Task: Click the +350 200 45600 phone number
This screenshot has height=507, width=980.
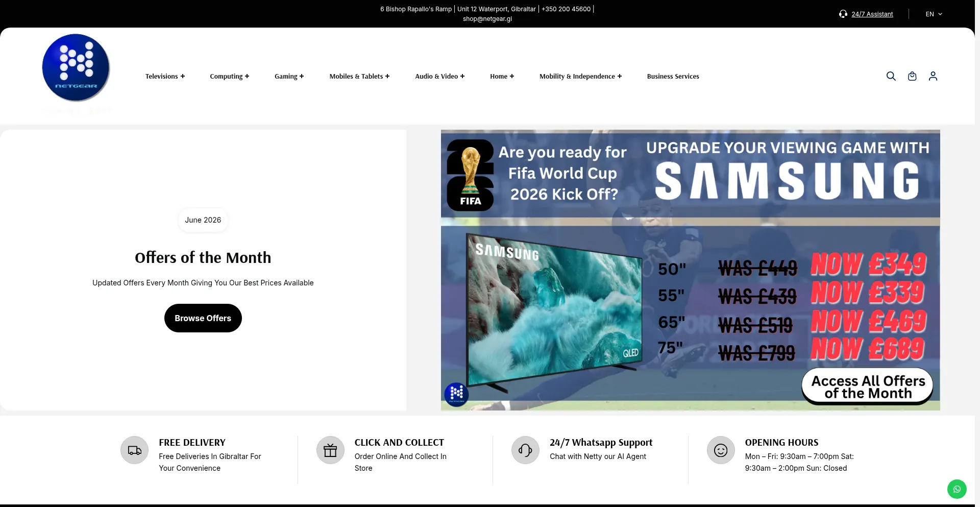Action: pos(566,9)
